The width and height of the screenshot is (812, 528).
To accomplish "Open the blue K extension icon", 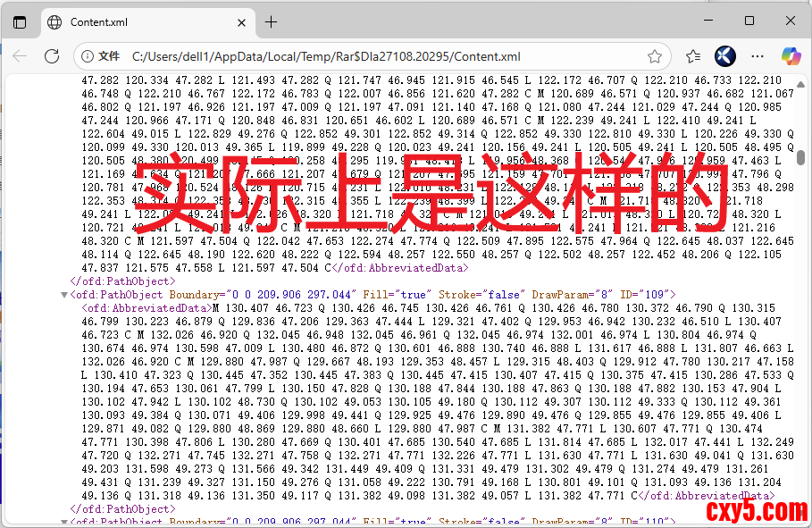I will click(x=725, y=56).
